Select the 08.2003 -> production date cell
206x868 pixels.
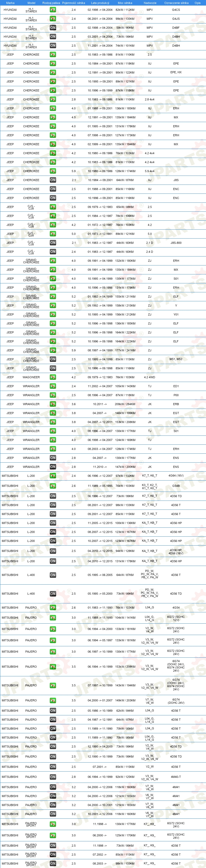click(100, 863)
